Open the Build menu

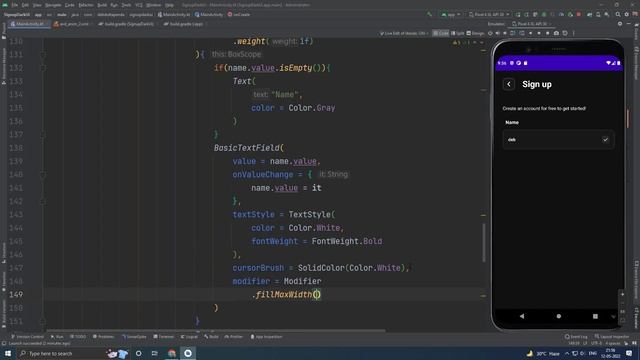click(102, 5)
